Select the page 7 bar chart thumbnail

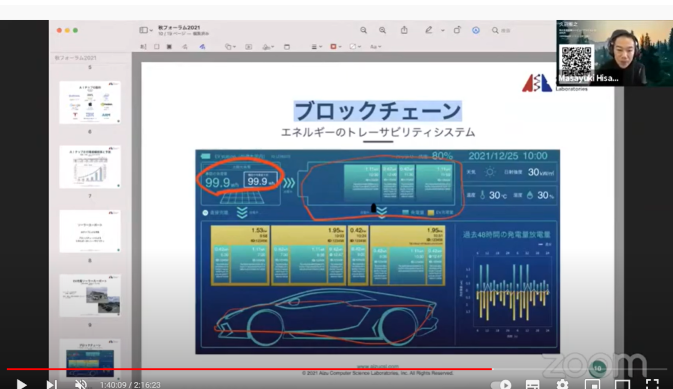tap(90, 167)
